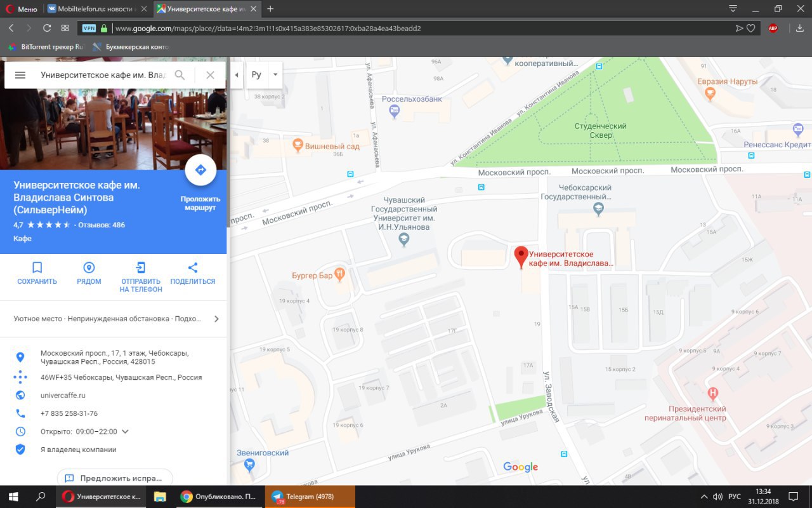The height and width of the screenshot is (508, 812).
Task: Switch to Chrome Опубликовано window
Action: [x=218, y=497]
